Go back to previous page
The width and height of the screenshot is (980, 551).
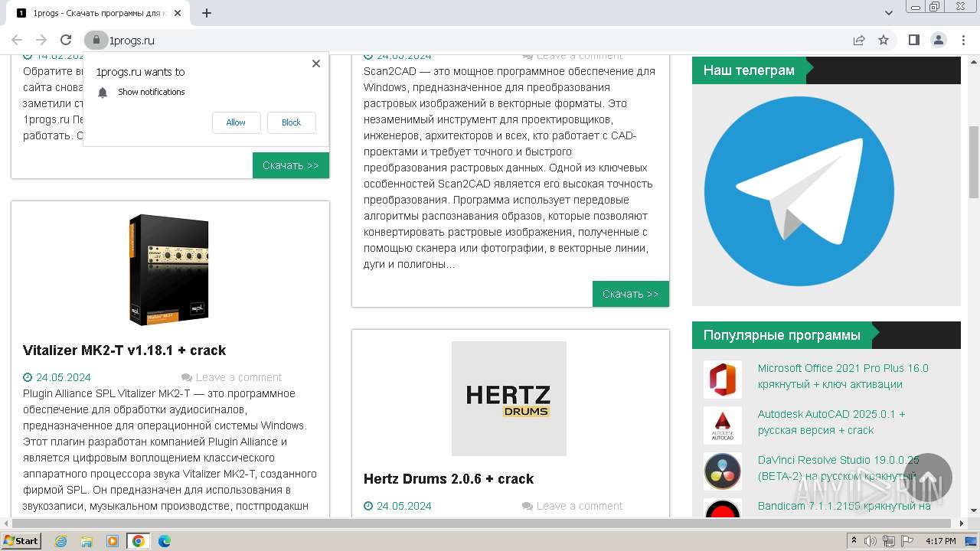pyautogui.click(x=17, y=40)
